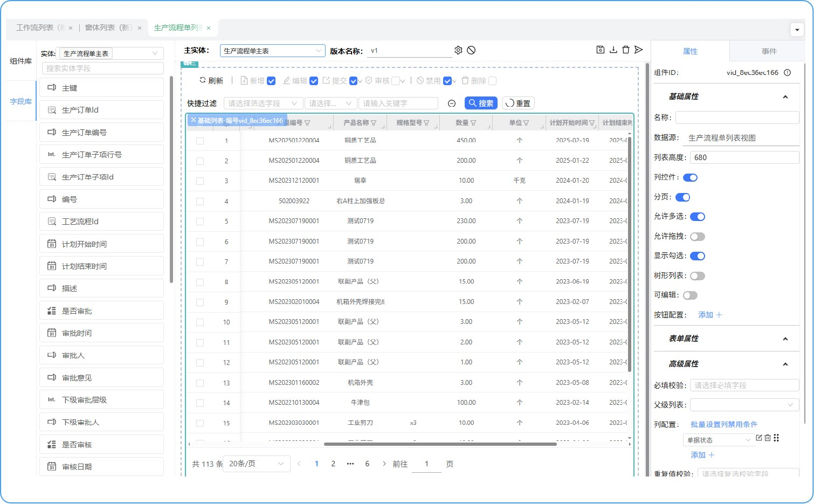Check the checkbox next to 审核
814x504 pixels.
point(396,81)
